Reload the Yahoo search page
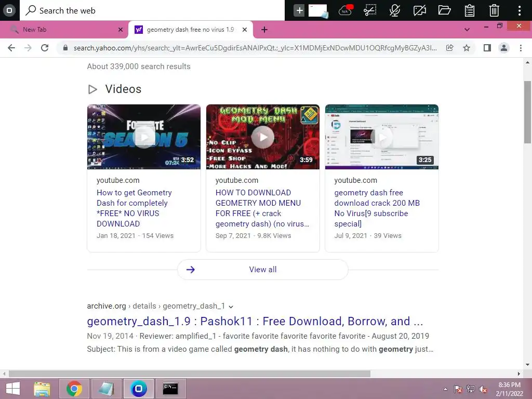Image resolution: width=532 pixels, height=399 pixels. point(45,48)
